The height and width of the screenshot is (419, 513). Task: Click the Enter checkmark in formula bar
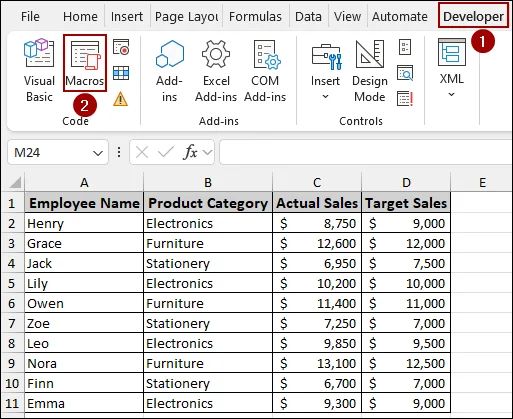click(166, 152)
